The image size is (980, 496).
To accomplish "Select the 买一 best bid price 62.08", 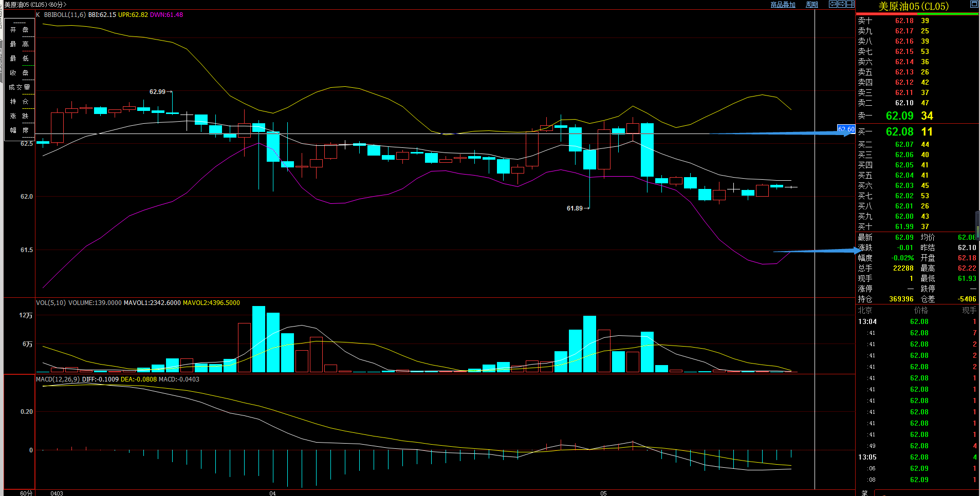I will tap(900, 132).
